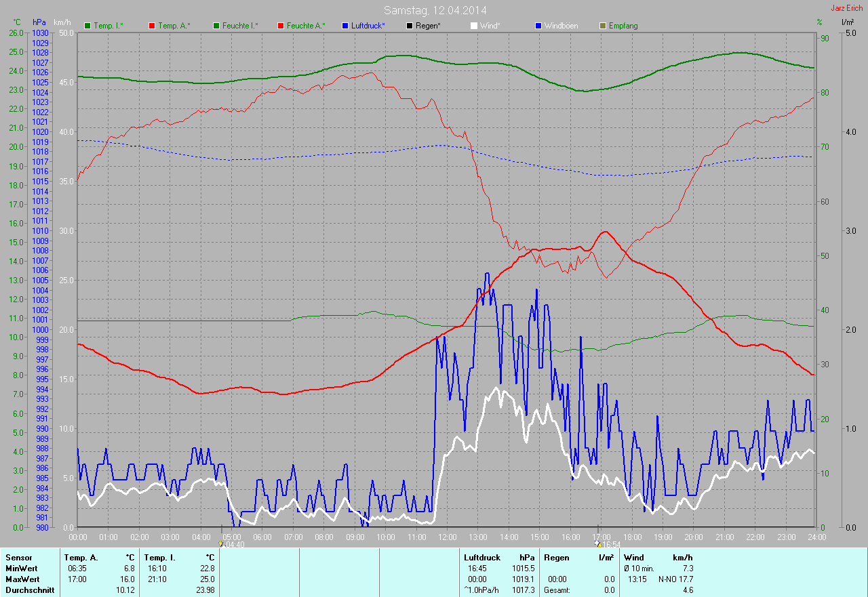Click the Temp. I.* dark green legend swatch

(x=87, y=26)
